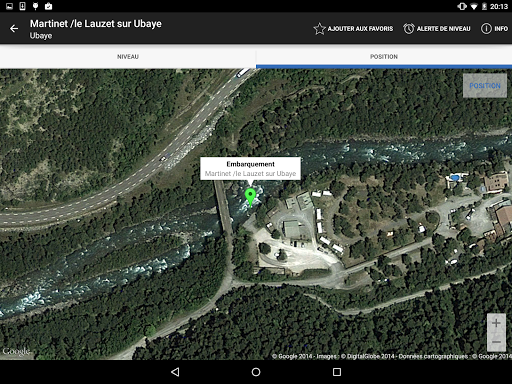Click the Google logo on map
The height and width of the screenshot is (384, 512).
(16, 351)
